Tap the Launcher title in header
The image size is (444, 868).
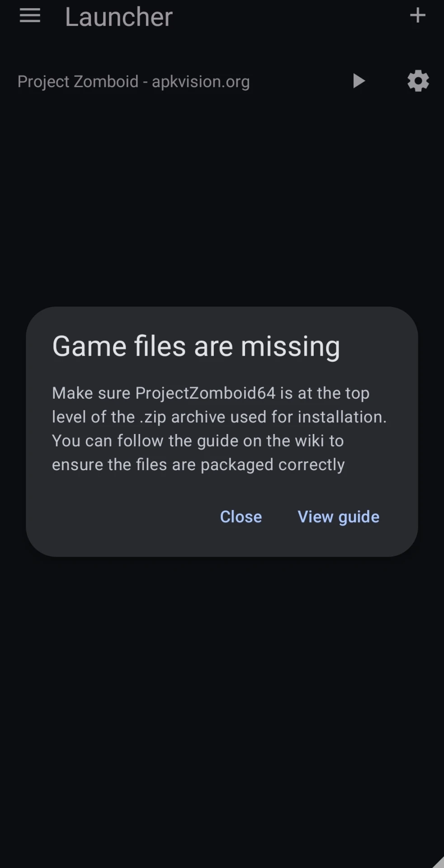(119, 17)
